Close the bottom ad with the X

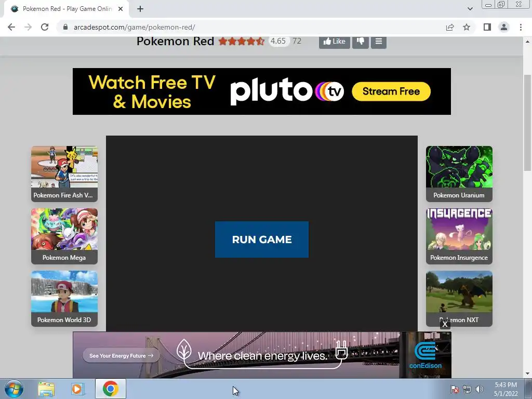[445, 324]
